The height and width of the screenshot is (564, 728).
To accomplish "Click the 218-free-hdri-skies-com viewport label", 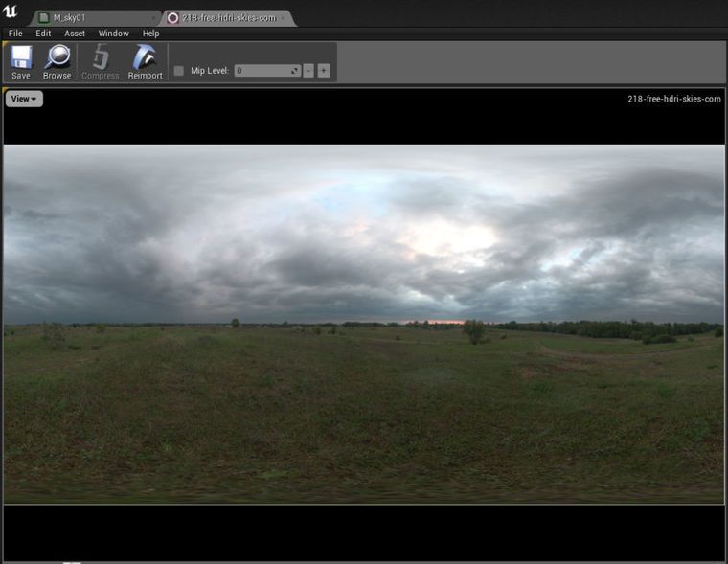I will (674, 99).
